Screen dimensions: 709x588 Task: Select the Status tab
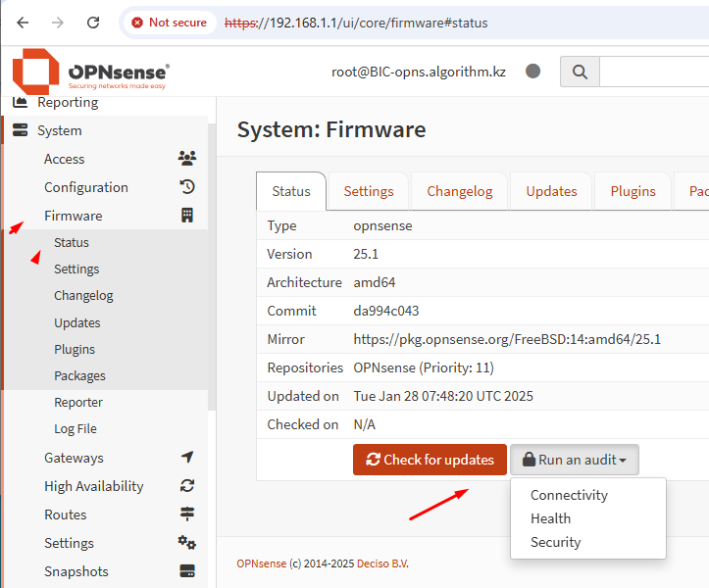pyautogui.click(x=291, y=191)
